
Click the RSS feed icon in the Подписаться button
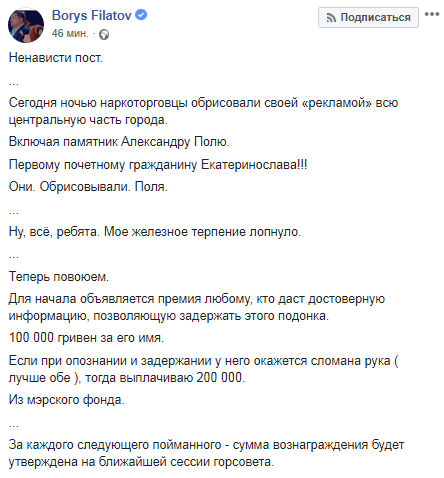331,18
